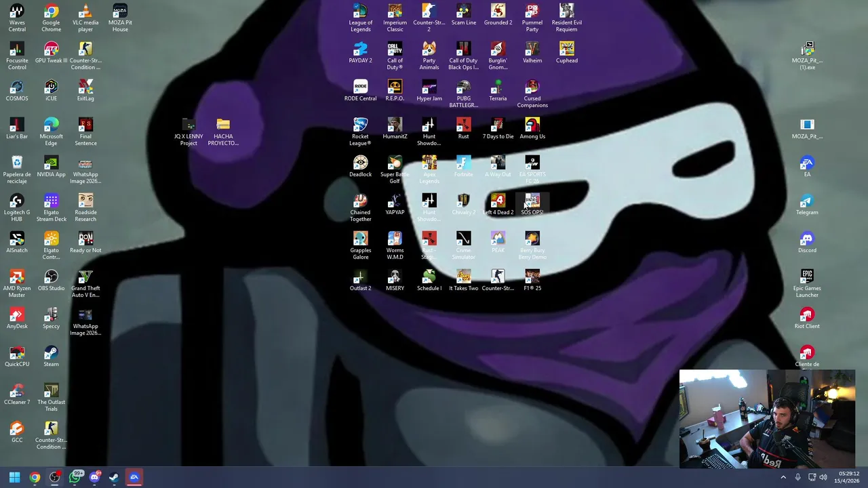
Task: Select the Worms W.M.D icon
Action: click(395, 245)
